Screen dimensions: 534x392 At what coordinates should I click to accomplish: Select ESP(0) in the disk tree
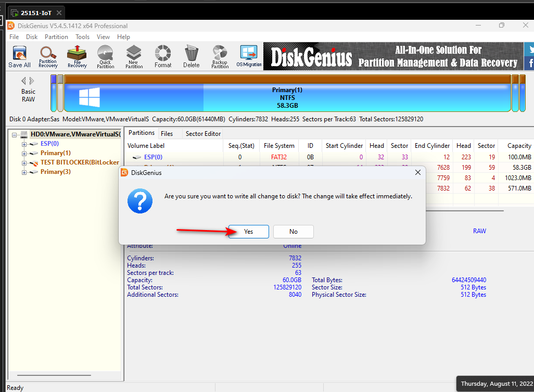pos(50,143)
